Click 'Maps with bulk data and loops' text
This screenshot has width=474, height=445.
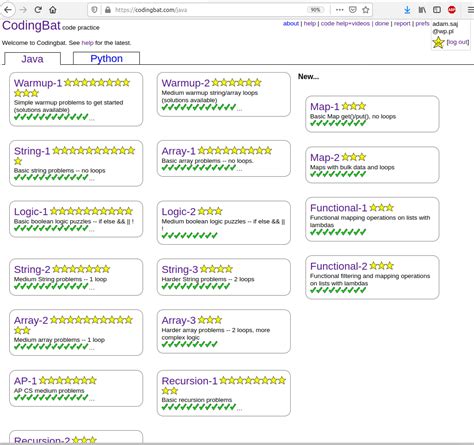(352, 167)
